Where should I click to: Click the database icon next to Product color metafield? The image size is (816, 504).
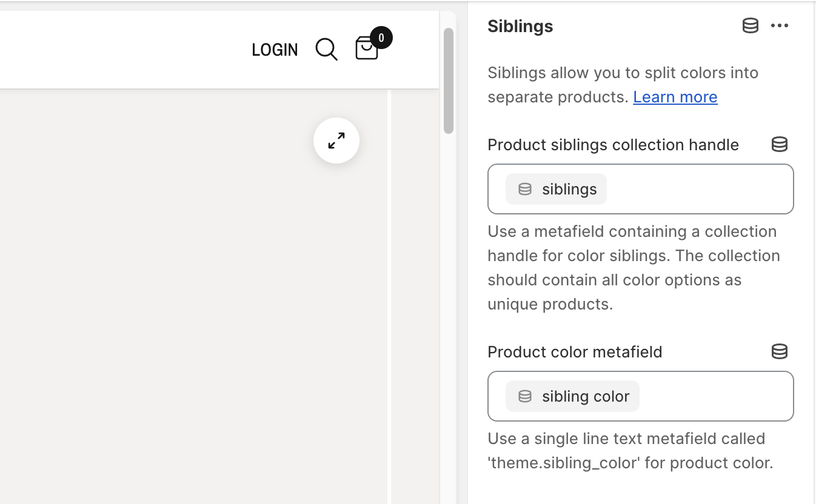pos(780,351)
